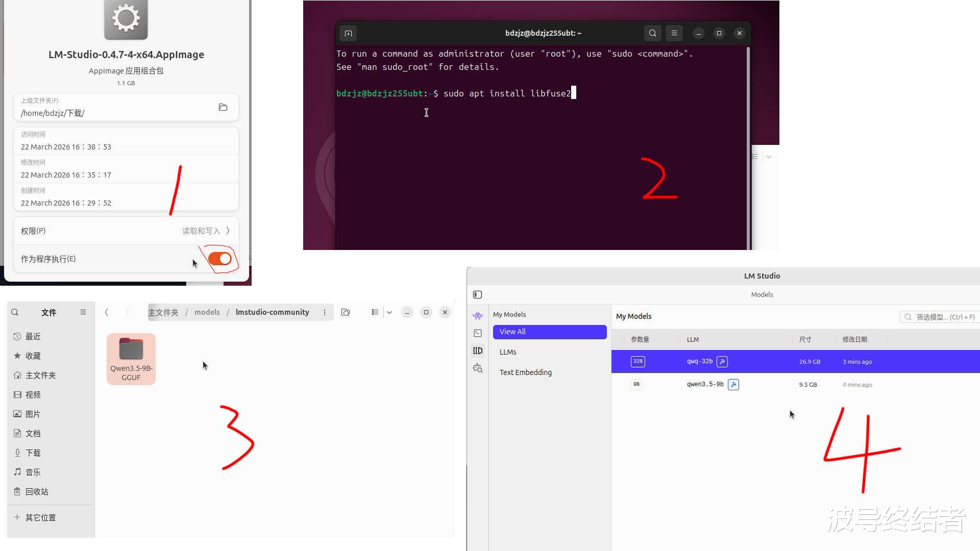Open the Qwen3.5-9B-GGUF folder
This screenshot has height=551, width=980.
pos(131,359)
